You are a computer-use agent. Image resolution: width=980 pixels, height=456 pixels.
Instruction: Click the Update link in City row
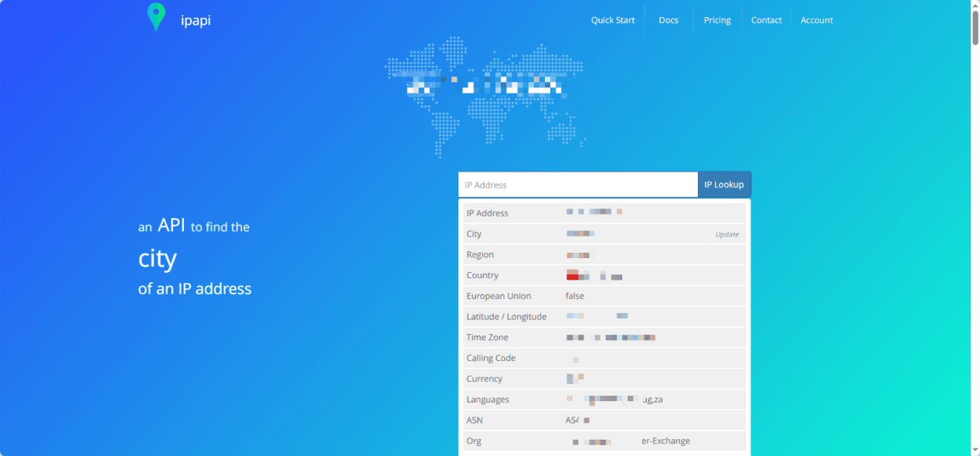pos(726,234)
